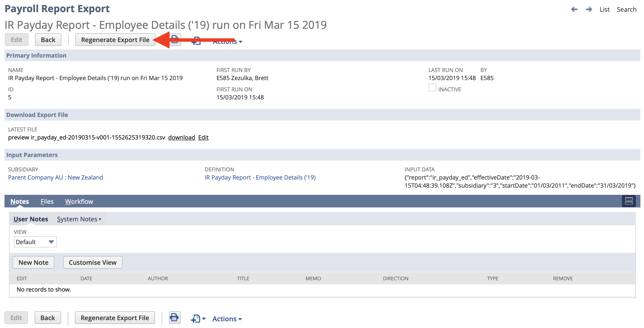The width and height of the screenshot is (644, 328).
Task: Click the print icon near Regenerate Export File
Action: click(175, 40)
